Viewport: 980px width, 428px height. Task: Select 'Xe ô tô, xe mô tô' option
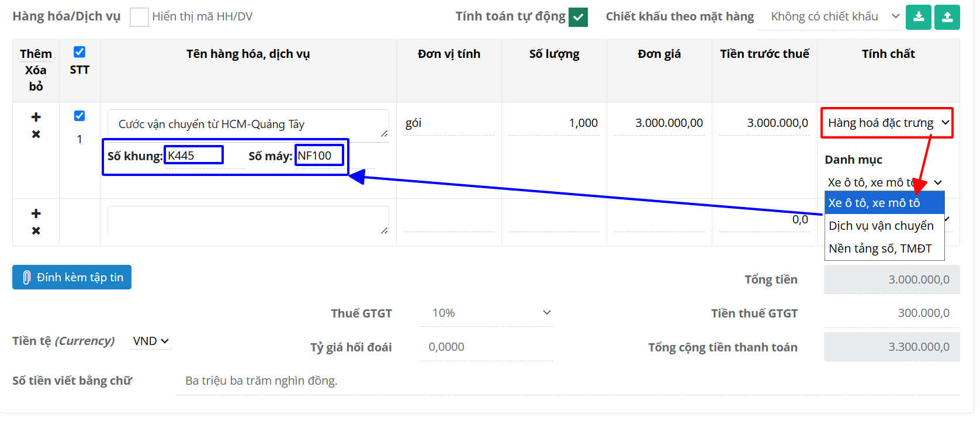coord(874,203)
